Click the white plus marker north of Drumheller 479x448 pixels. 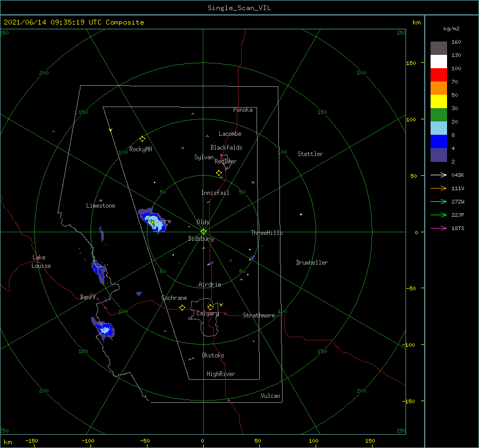coord(301,214)
